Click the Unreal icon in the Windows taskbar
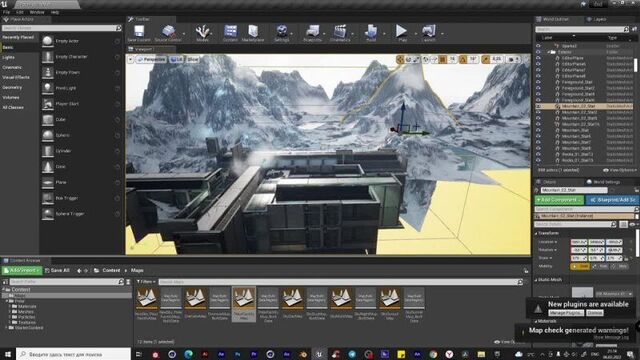Screen dimensions: 640x360 [x=319, y=354]
